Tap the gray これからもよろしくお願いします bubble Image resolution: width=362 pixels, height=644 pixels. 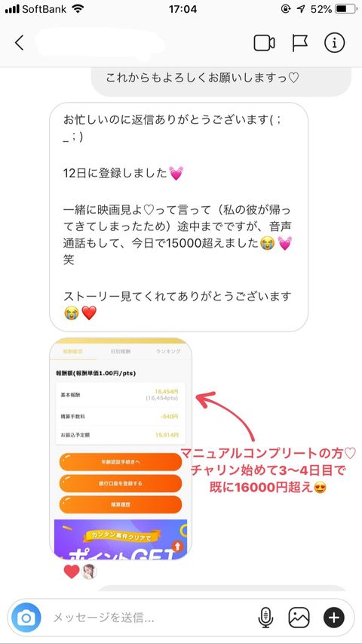click(x=221, y=79)
